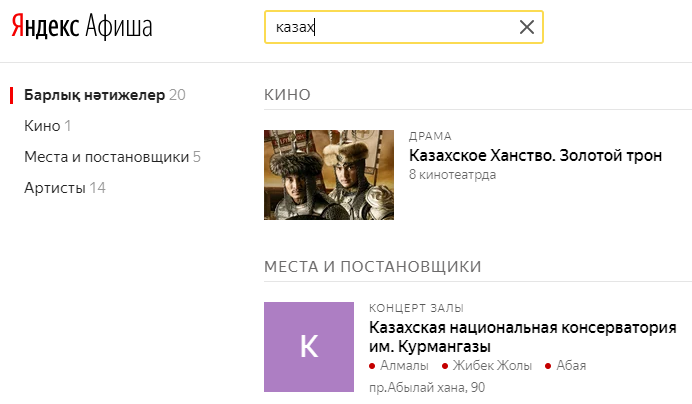Click the КИНО section heading
692x404 pixels.
pyautogui.click(x=287, y=94)
